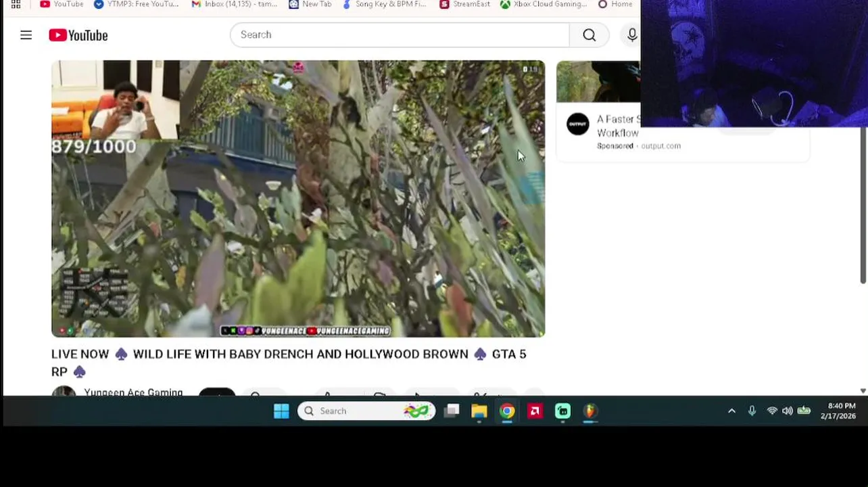Image resolution: width=868 pixels, height=487 pixels.
Task: Open the YouTube bookmark
Action: [x=62, y=4]
